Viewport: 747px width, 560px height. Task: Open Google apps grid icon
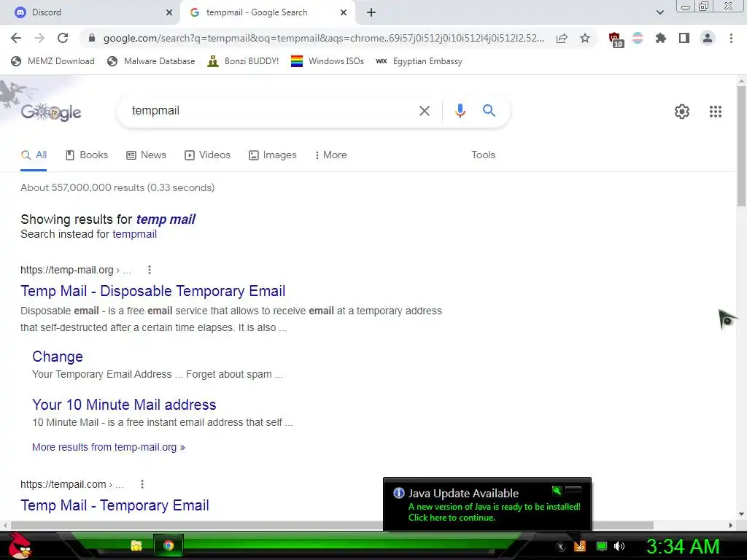tap(715, 112)
